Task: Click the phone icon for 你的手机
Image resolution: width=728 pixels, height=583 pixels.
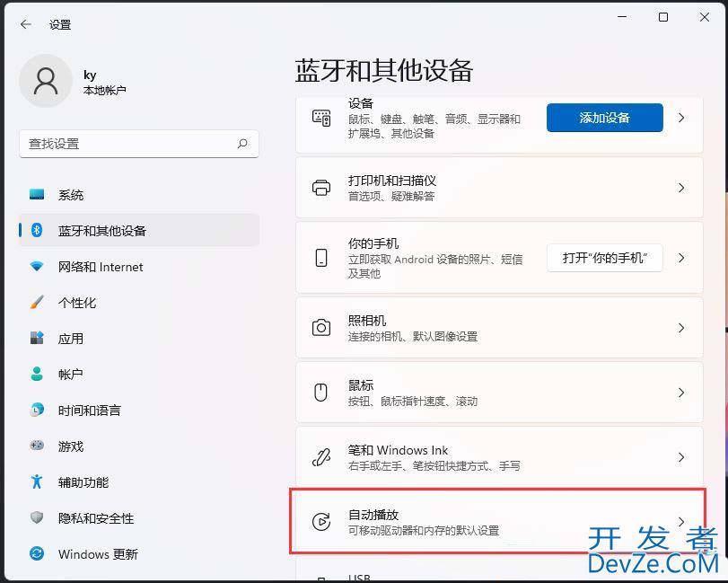Action: (x=321, y=258)
